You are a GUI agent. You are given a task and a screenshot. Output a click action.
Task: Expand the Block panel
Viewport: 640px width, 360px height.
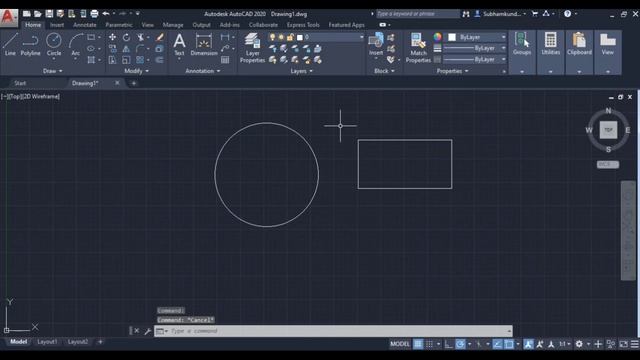(x=384, y=71)
